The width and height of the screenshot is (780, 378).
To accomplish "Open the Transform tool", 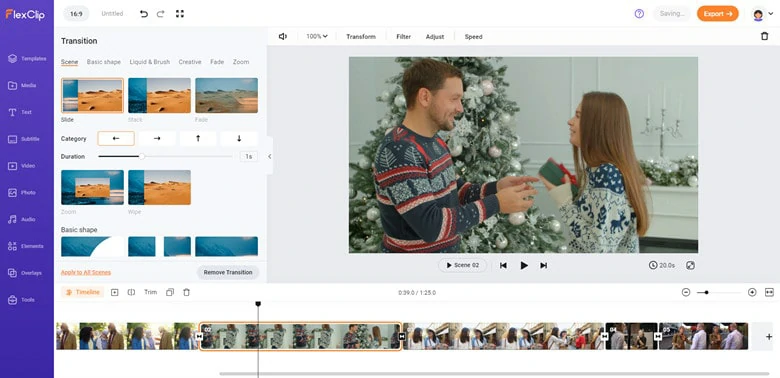I will 361,37.
